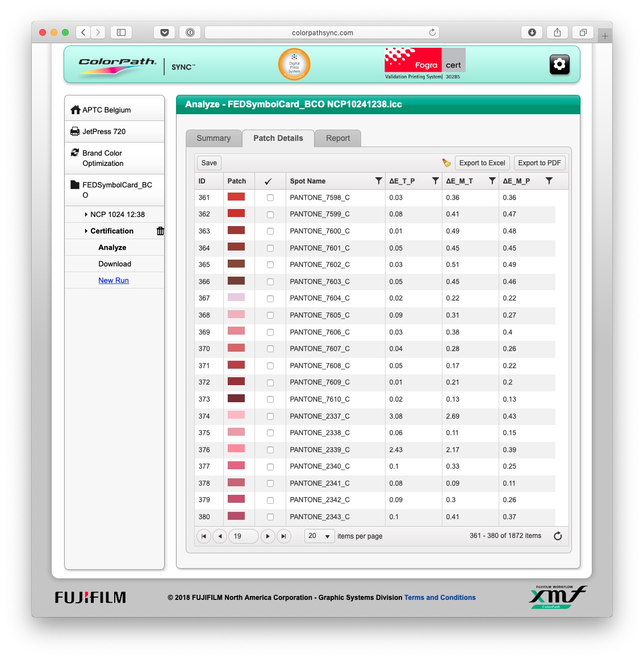Click color patch for PANTONE_2340_C
This screenshot has width=644, height=659.
pos(236,466)
